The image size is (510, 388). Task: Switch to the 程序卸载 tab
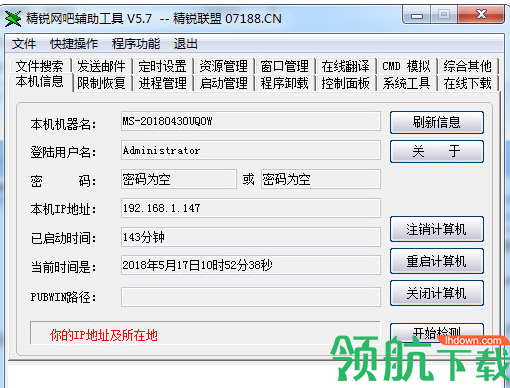point(284,83)
